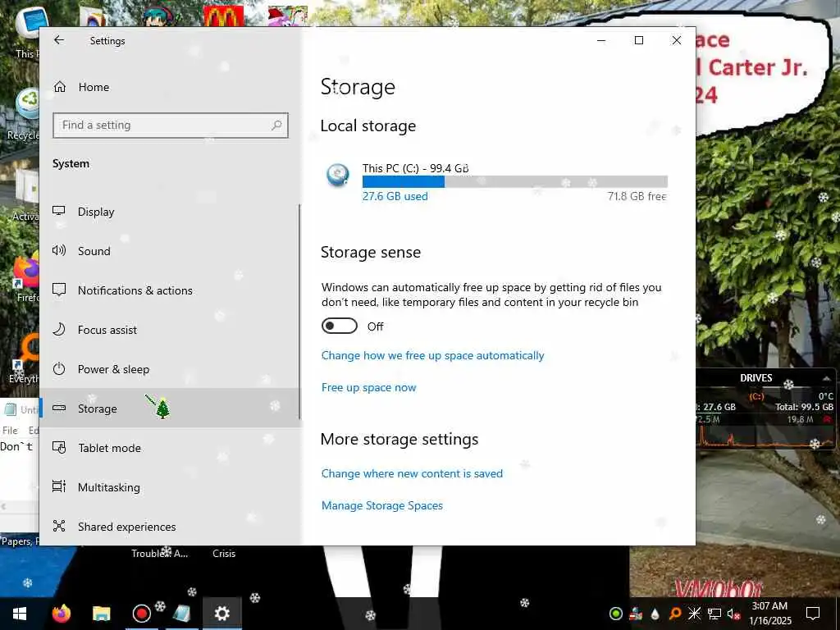Open This PC (C:) drive storage details
Screen dimensions: 840x630
pos(495,182)
